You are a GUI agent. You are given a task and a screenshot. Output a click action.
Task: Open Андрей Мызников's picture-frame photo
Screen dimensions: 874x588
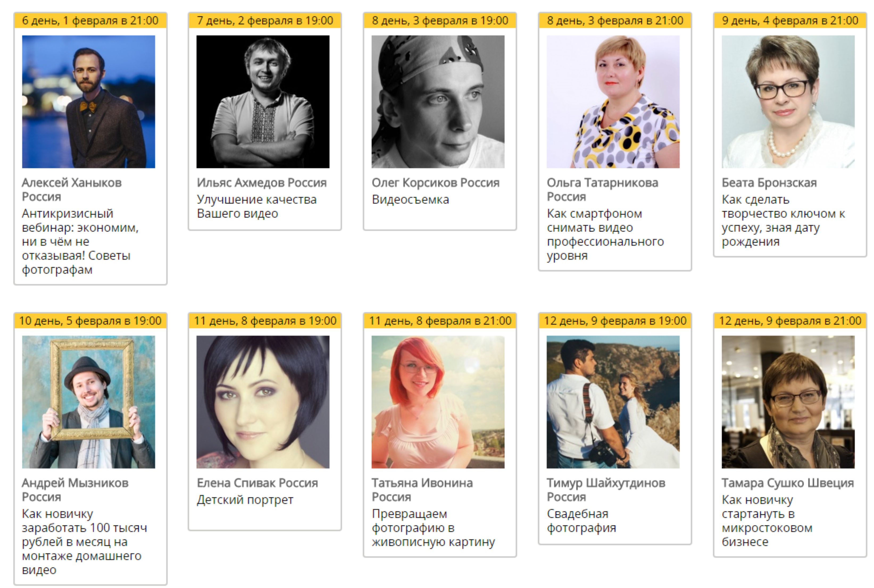[88, 402]
